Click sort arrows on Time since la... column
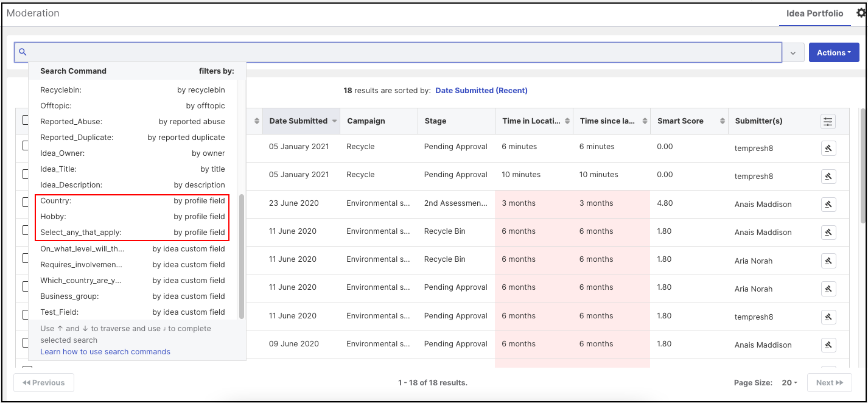Viewport: 868px width, 403px height. pos(645,121)
